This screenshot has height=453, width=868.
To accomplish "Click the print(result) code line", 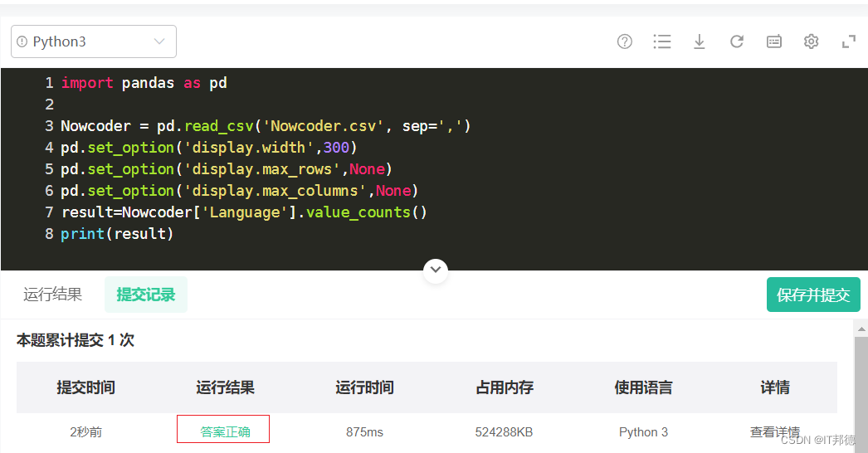I will pyautogui.click(x=117, y=234).
